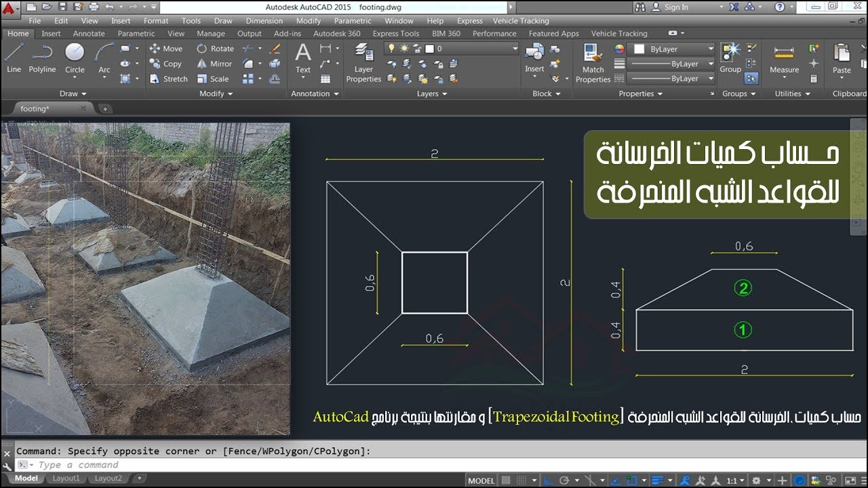Click Sign In
Image resolution: width=868 pixels, height=488 pixels.
click(x=676, y=7)
